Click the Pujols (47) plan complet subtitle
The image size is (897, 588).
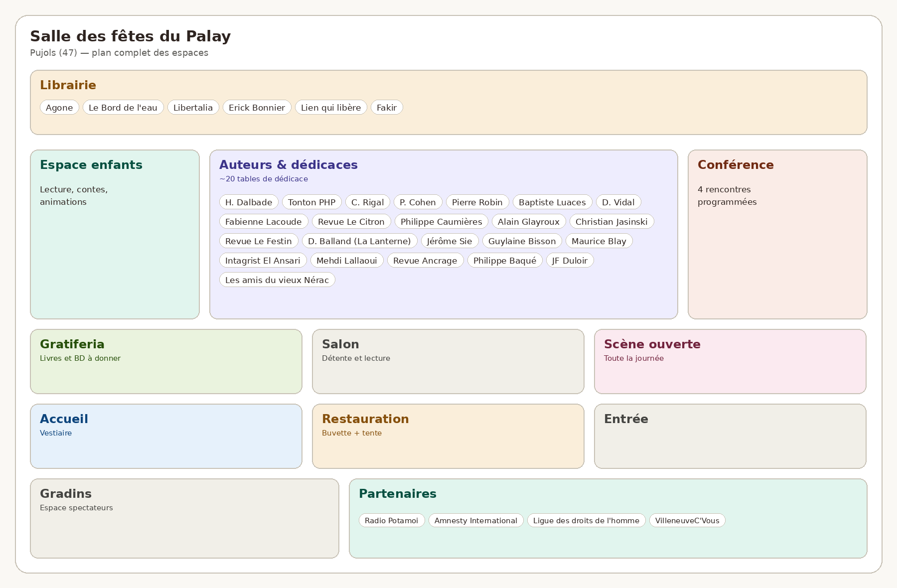(119, 53)
